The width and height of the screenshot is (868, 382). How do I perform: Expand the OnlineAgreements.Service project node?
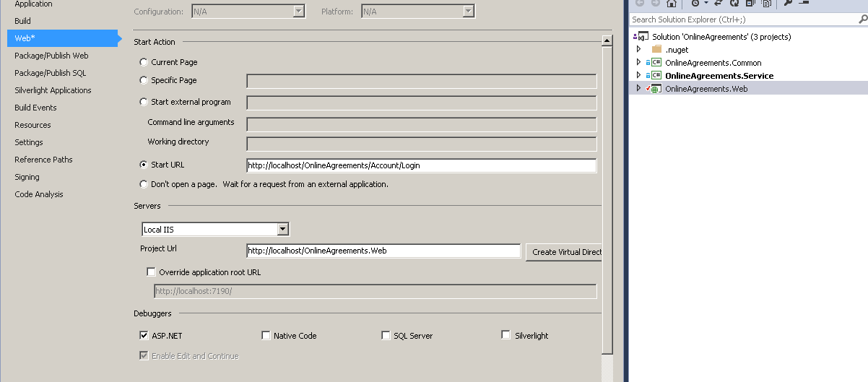click(638, 75)
